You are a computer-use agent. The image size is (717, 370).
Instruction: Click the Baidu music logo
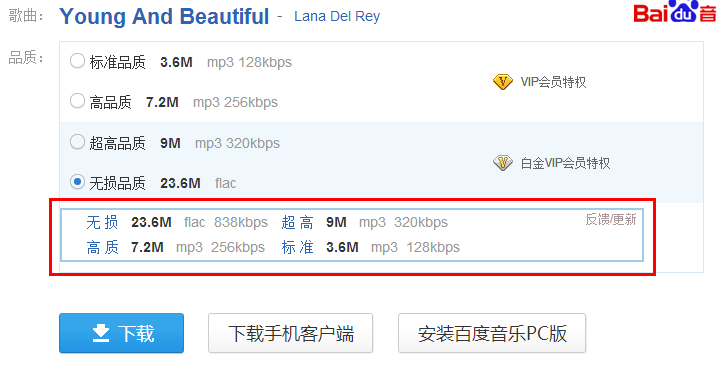pos(675,13)
